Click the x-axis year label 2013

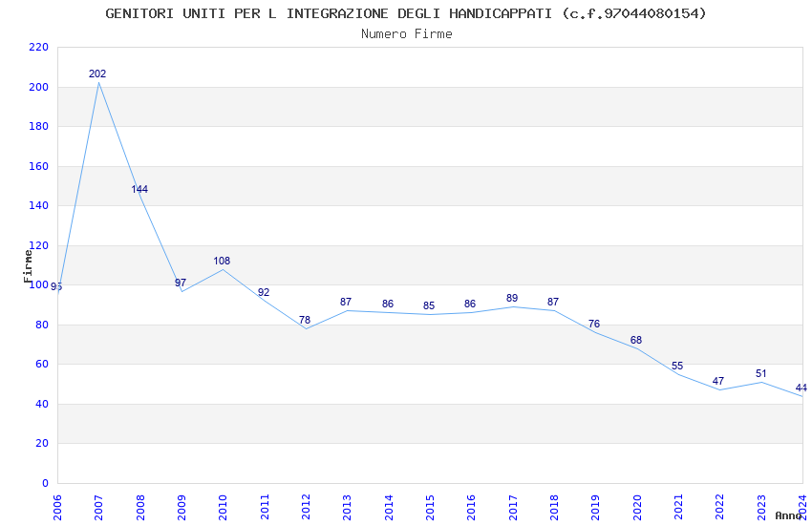click(348, 508)
